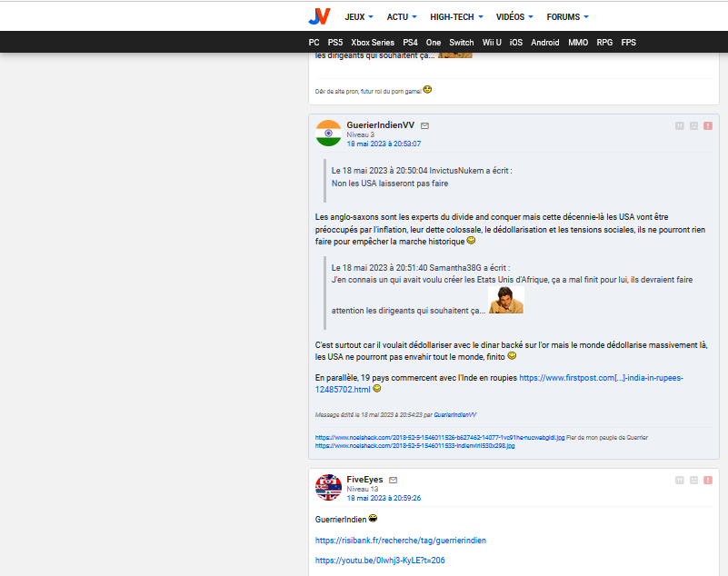This screenshot has height=576, width=728.
Task: Send private message to GuerierIndienVV
Action: 424,125
